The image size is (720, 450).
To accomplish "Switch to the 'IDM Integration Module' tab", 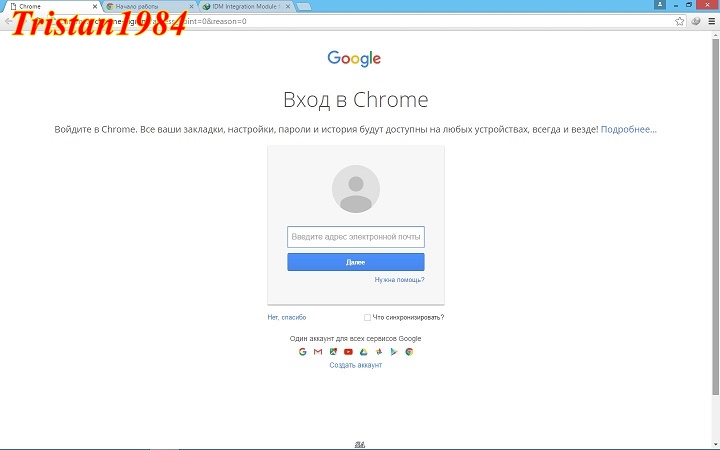I will pos(247,6).
